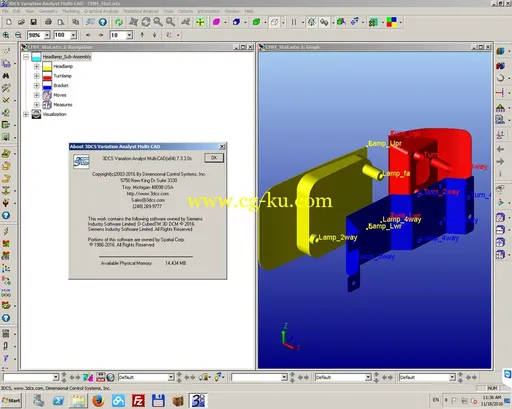
Task: Click the Lamp_4way label in the graph
Action: coord(402,219)
